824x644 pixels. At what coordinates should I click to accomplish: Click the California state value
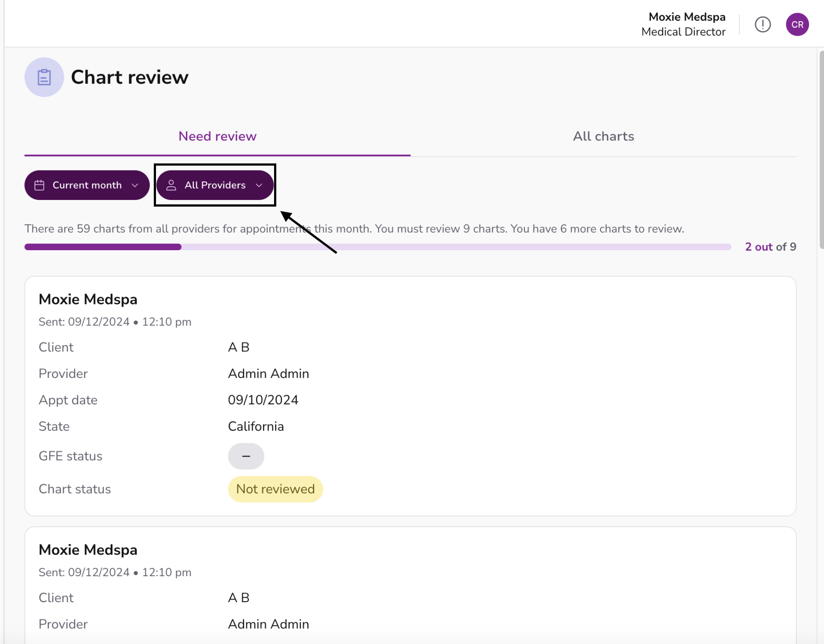(x=256, y=426)
